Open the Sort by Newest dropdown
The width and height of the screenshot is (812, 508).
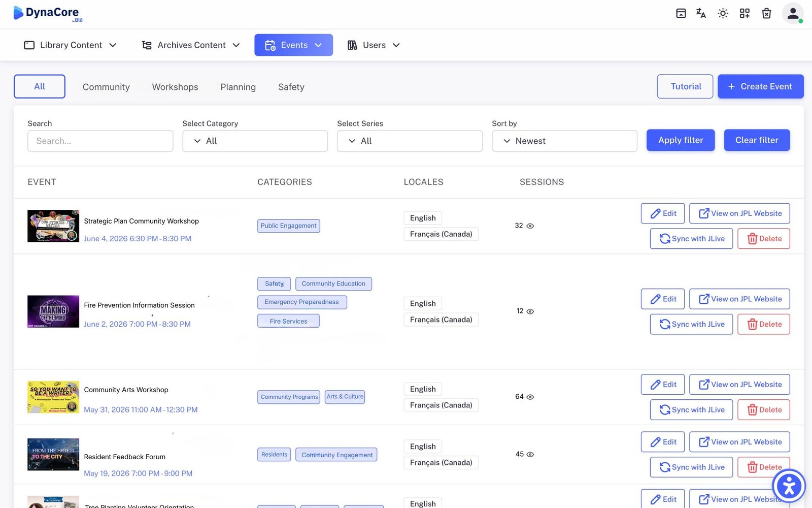pyautogui.click(x=564, y=141)
